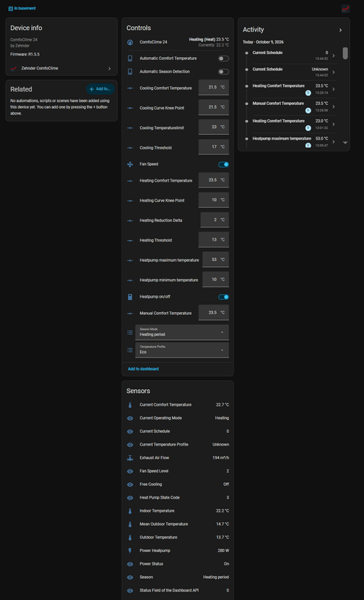This screenshot has height=600, width=364.
Task: Click the Indoor Temperature thermometer icon
Action: click(130, 511)
